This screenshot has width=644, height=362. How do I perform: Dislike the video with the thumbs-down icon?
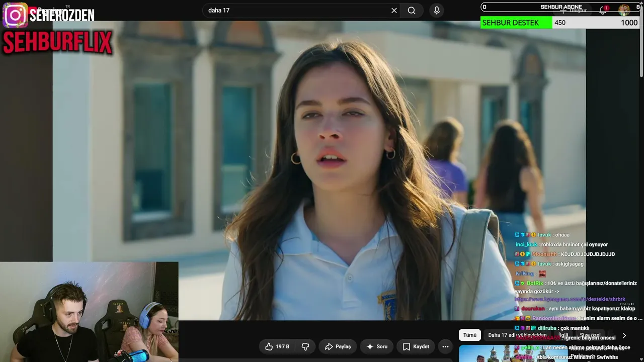[x=305, y=346]
